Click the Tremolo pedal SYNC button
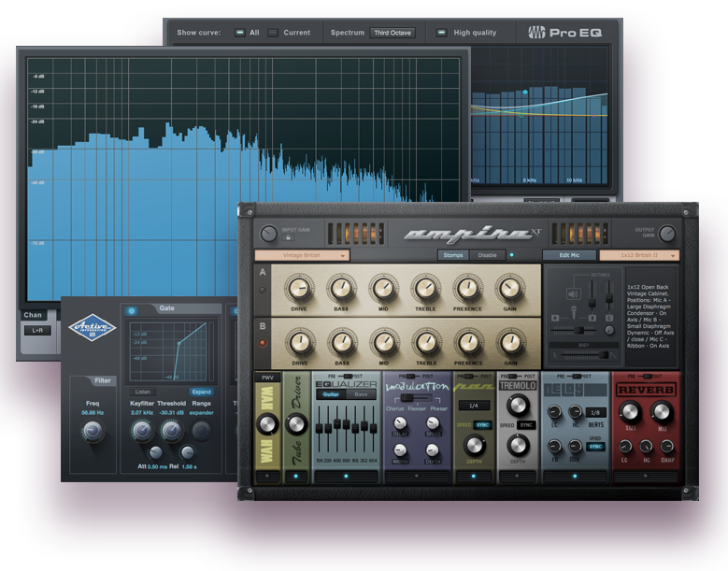This screenshot has height=571, width=728. point(526,425)
